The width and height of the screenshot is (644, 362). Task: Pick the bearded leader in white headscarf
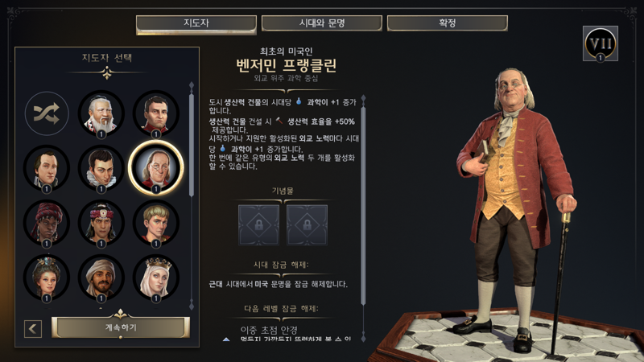[x=101, y=278]
